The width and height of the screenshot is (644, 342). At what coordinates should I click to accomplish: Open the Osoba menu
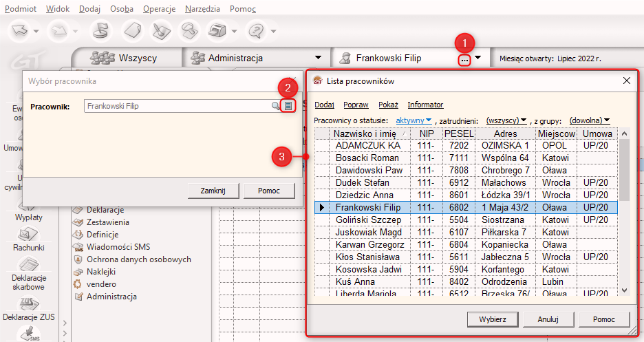click(x=122, y=9)
